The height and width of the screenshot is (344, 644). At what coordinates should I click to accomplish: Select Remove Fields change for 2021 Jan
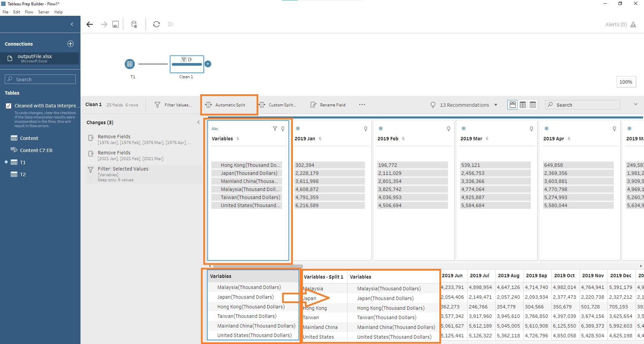(144, 155)
